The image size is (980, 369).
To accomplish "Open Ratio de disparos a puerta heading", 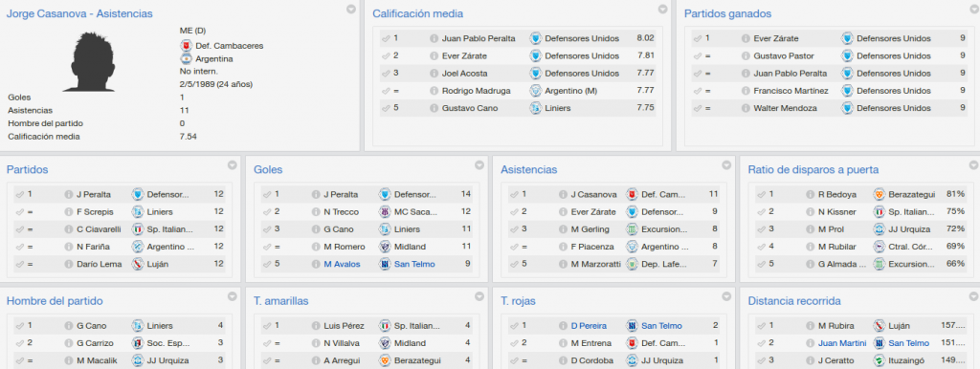I will click(813, 169).
